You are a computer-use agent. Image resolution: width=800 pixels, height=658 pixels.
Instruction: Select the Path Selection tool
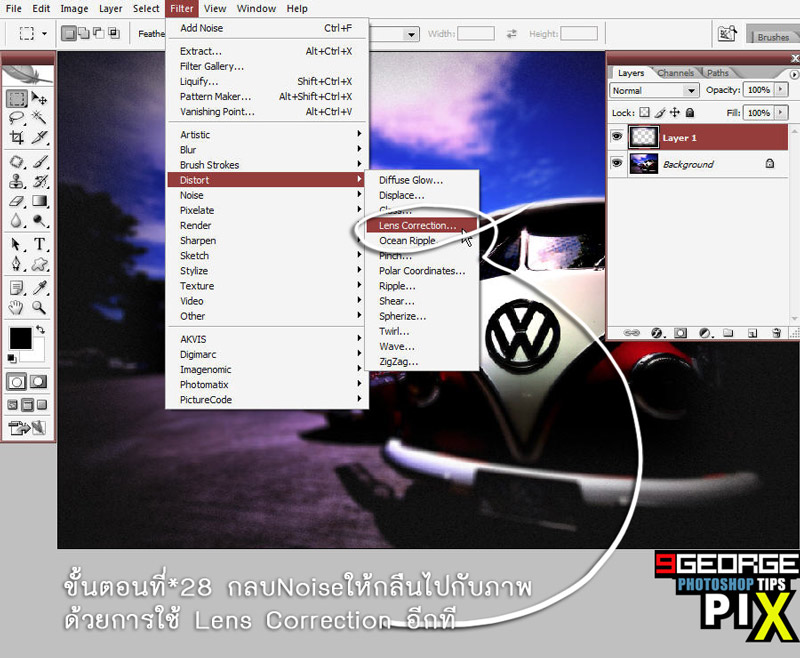click(17, 245)
